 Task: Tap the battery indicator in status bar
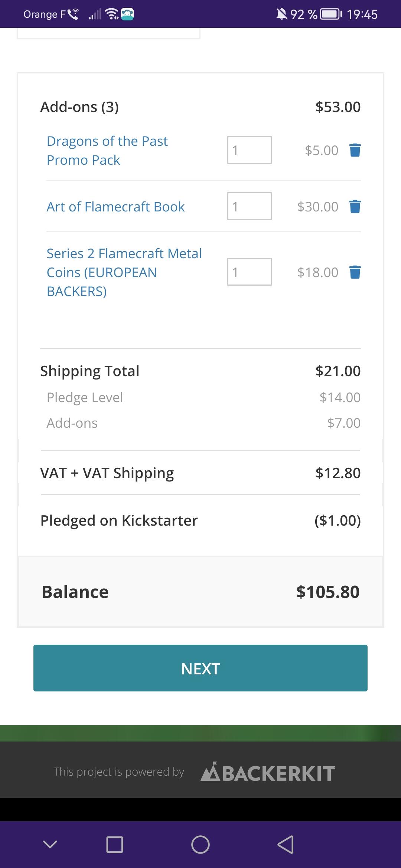pyautogui.click(x=331, y=14)
